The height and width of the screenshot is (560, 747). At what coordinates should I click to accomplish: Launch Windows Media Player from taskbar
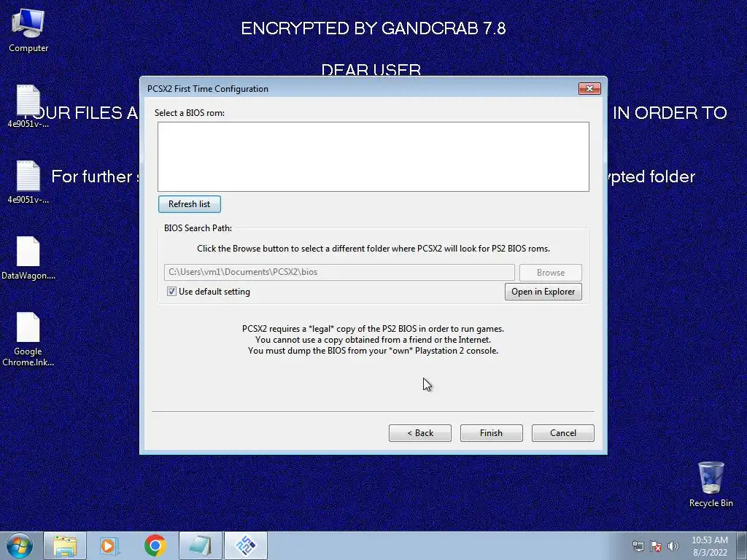pos(109,545)
